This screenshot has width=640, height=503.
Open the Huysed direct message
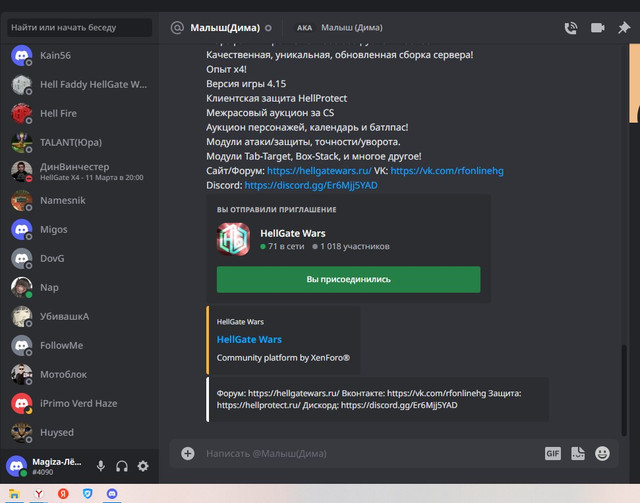pos(80,432)
